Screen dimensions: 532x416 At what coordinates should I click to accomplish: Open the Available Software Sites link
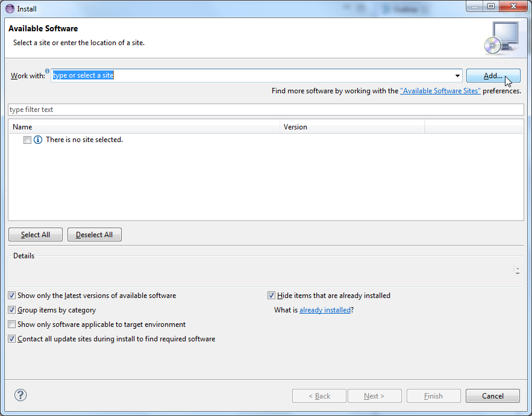pyautogui.click(x=440, y=91)
